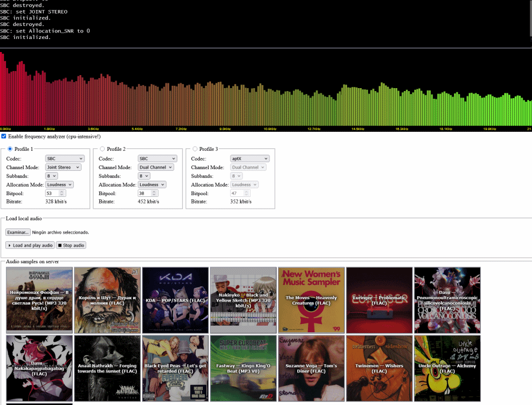Play Dasu Pneumonoultramicroscopic FLAC sample

click(447, 300)
